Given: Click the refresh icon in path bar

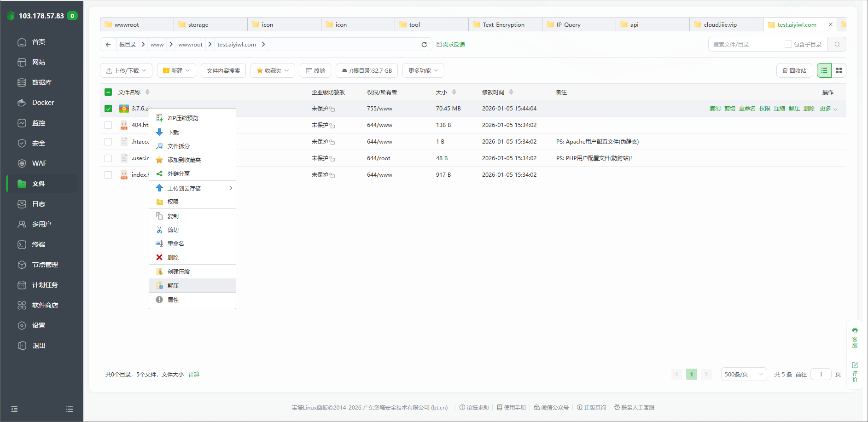Looking at the screenshot, I should [424, 45].
